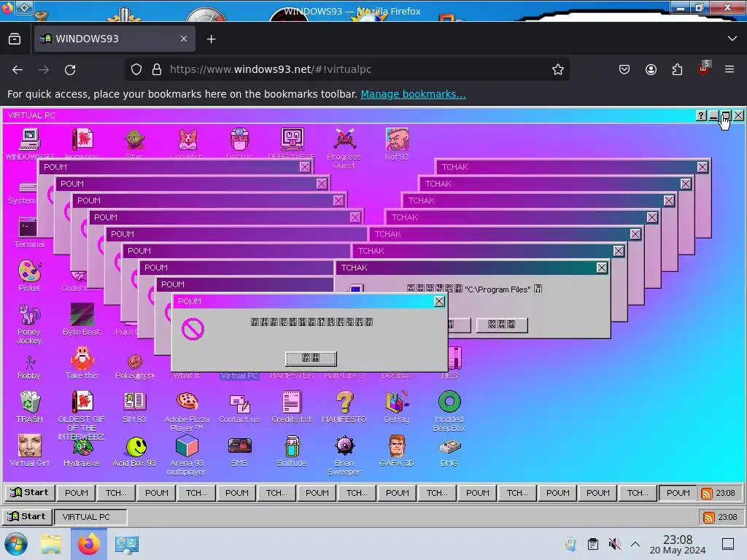747x560 pixels.
Task: Select the Contact us icon
Action: click(239, 408)
